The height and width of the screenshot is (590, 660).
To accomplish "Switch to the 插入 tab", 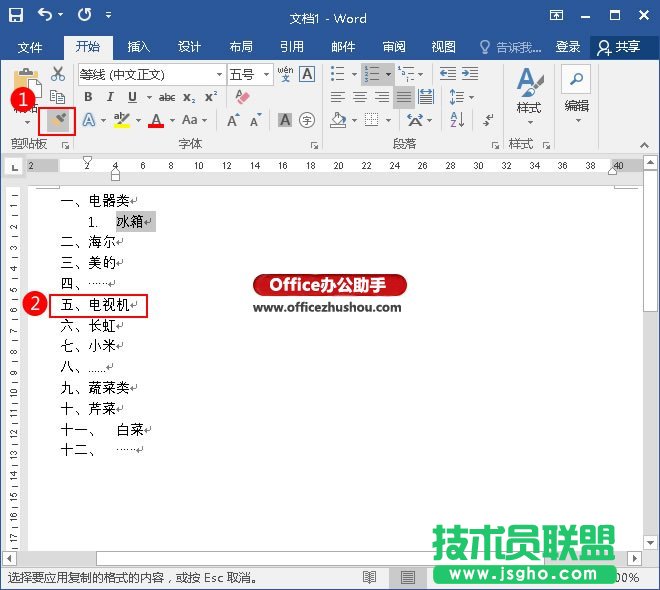I will (x=138, y=46).
